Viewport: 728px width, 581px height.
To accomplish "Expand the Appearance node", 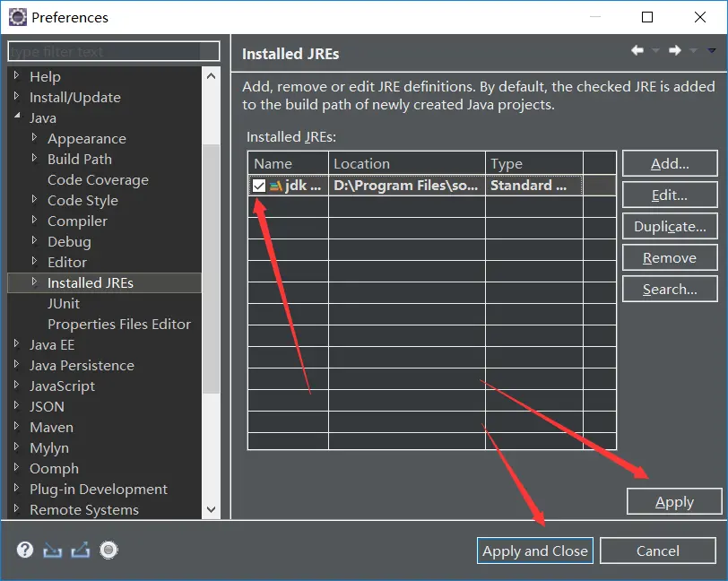I will tap(34, 137).
